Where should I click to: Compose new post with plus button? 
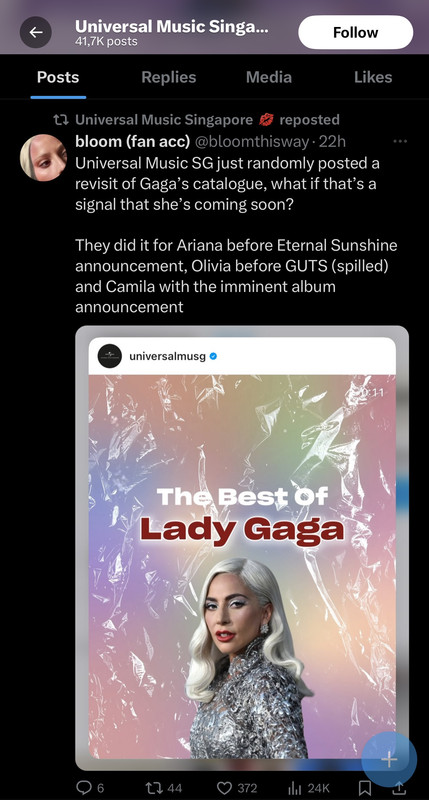(x=389, y=759)
